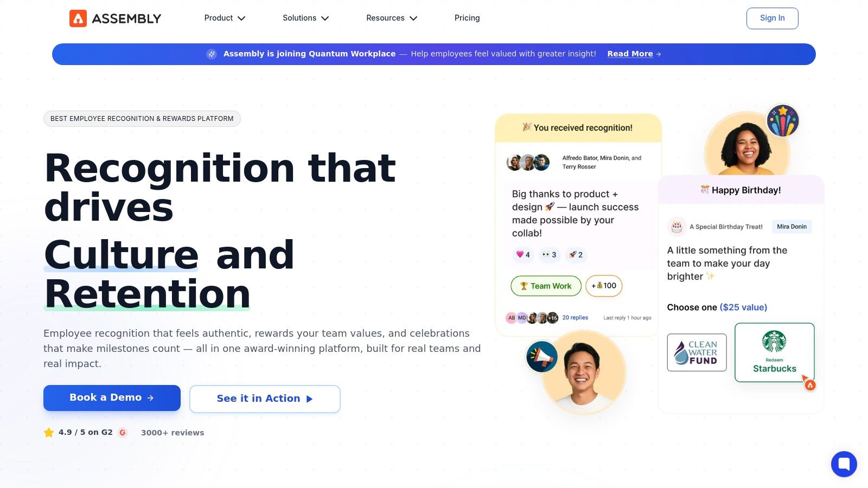Screen dimensions: 868x488
Task: Click the gold star rating icon
Action: coord(49,433)
